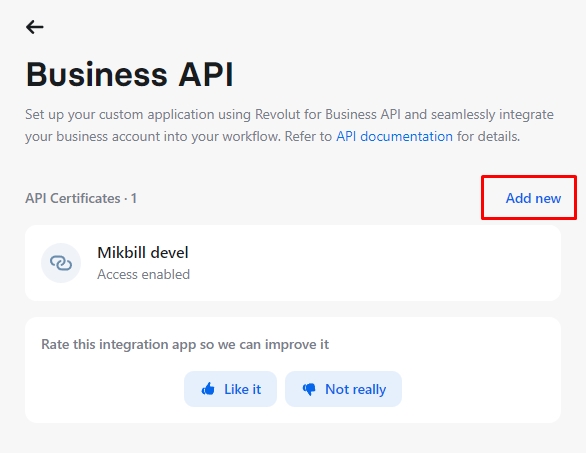This screenshot has height=453, width=586.
Task: Click the chain link icon beside Mikbill devel
Action: click(x=61, y=263)
